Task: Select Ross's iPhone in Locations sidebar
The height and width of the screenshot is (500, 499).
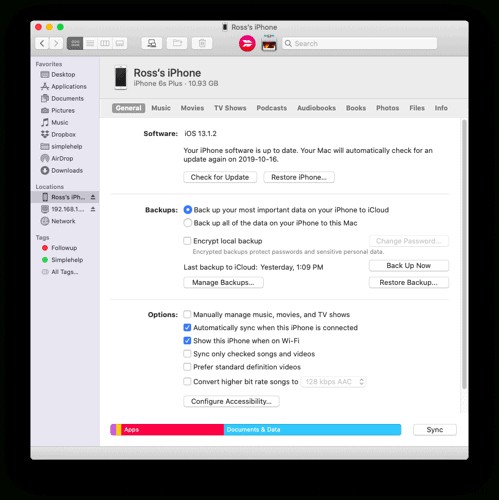Action: coord(65,197)
